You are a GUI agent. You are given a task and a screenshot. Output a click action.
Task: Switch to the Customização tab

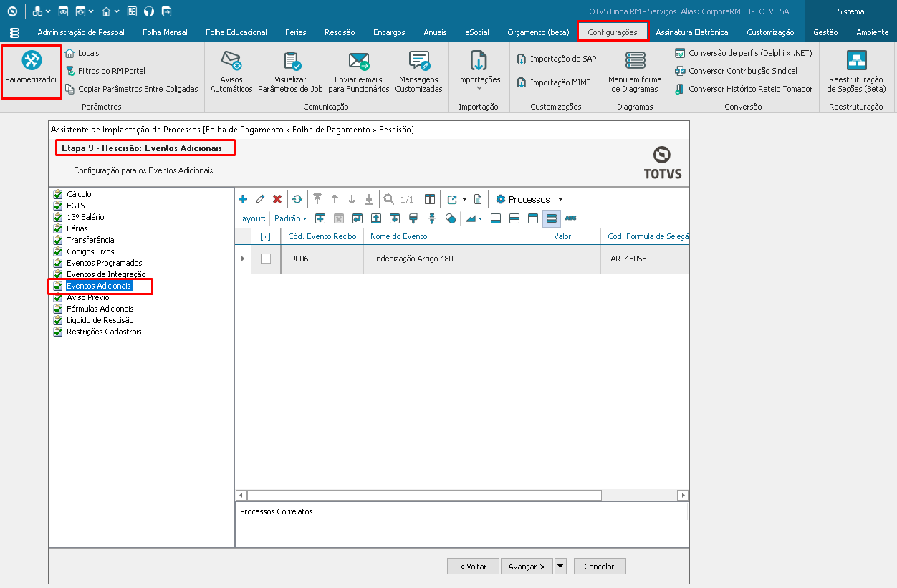pyautogui.click(x=770, y=32)
